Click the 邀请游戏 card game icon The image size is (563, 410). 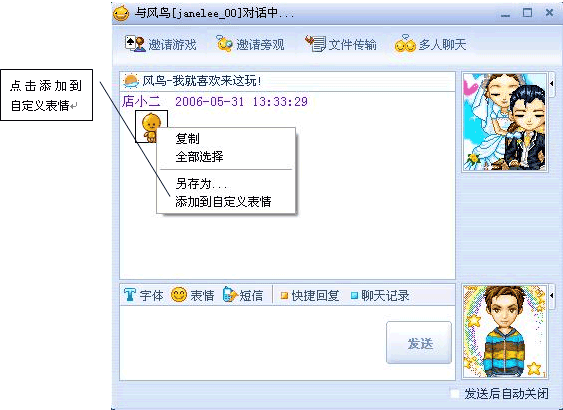click(135, 44)
